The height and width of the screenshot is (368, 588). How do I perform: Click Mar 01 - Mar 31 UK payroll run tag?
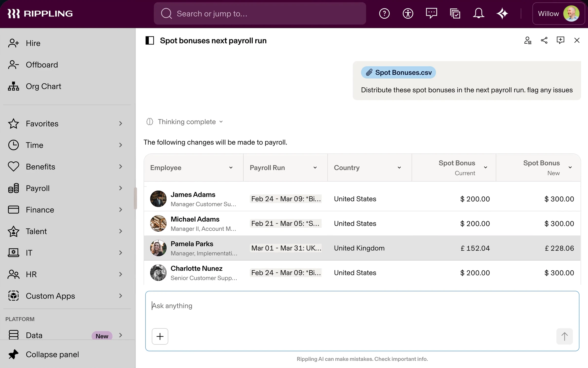click(286, 248)
